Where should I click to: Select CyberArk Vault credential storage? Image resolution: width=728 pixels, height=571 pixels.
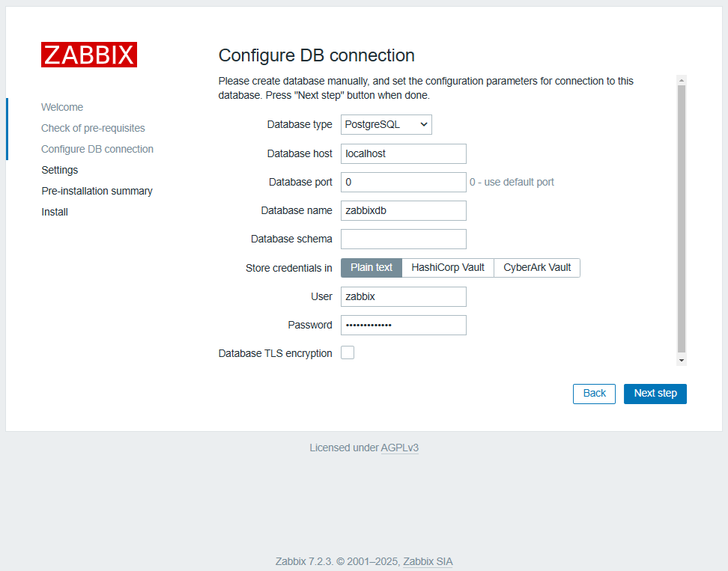pyautogui.click(x=537, y=268)
